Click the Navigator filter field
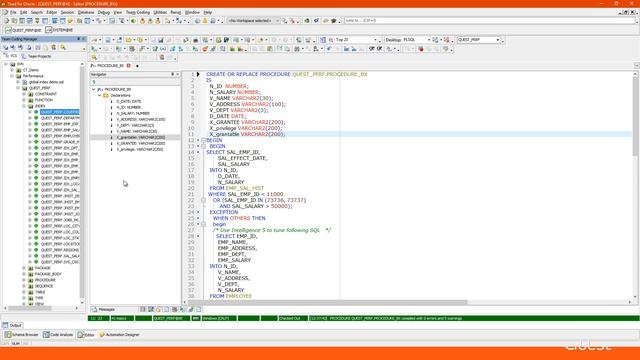 [135, 82]
